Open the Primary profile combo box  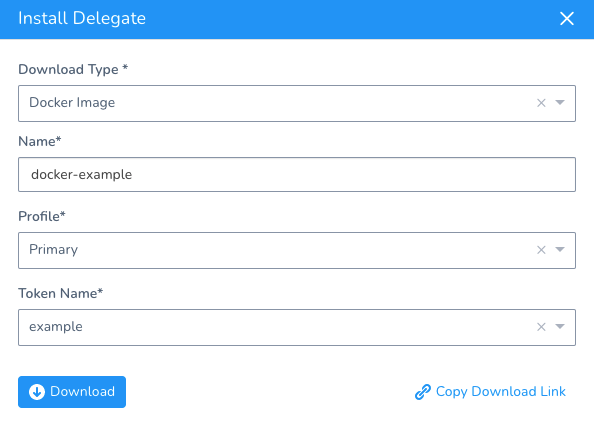(297, 250)
